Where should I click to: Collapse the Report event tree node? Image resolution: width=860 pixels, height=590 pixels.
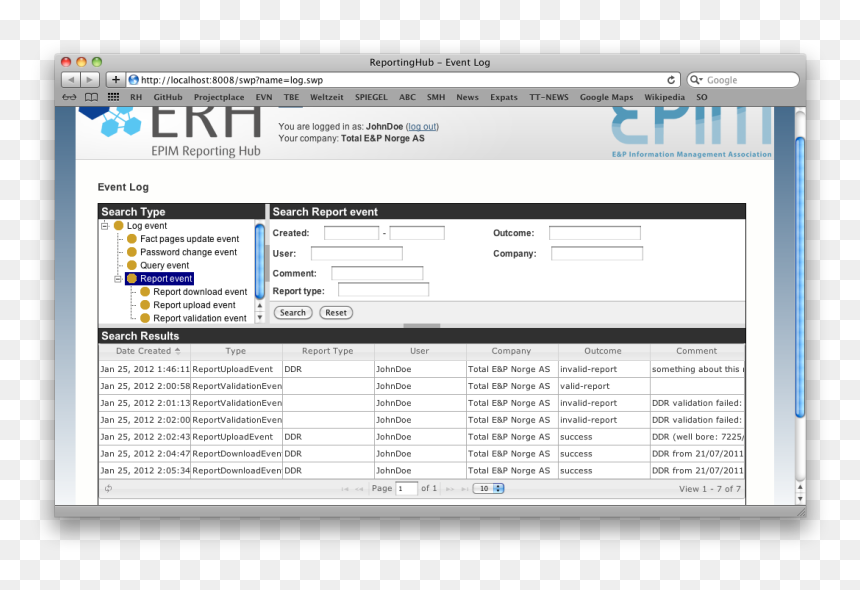coord(117,279)
